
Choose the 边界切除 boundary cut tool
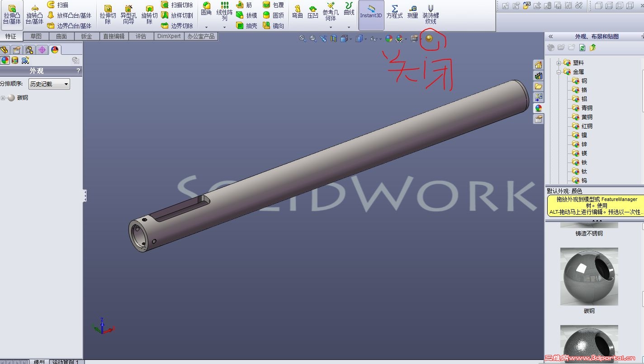coord(177,26)
